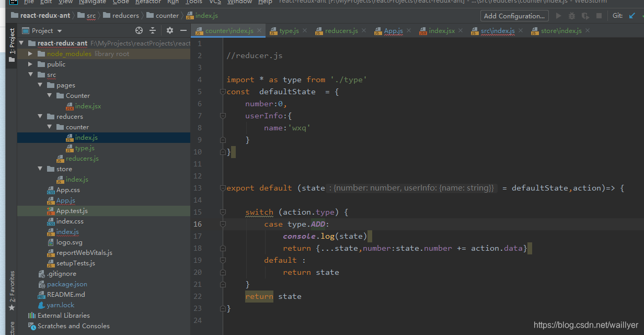
Task: Click Run with Coverage icon
Action: coord(585,16)
